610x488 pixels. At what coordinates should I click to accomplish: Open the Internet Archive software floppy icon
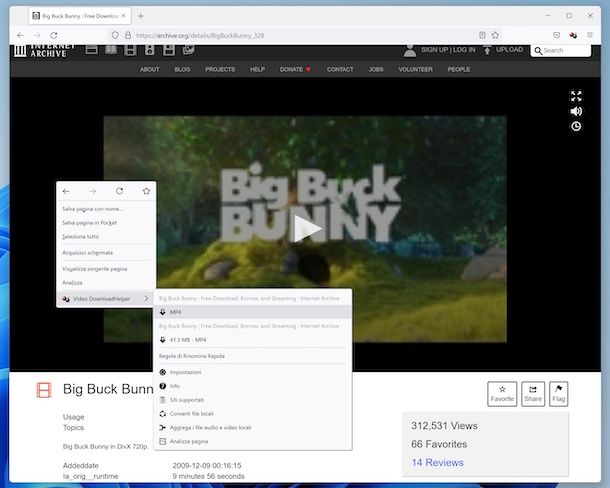[169, 50]
